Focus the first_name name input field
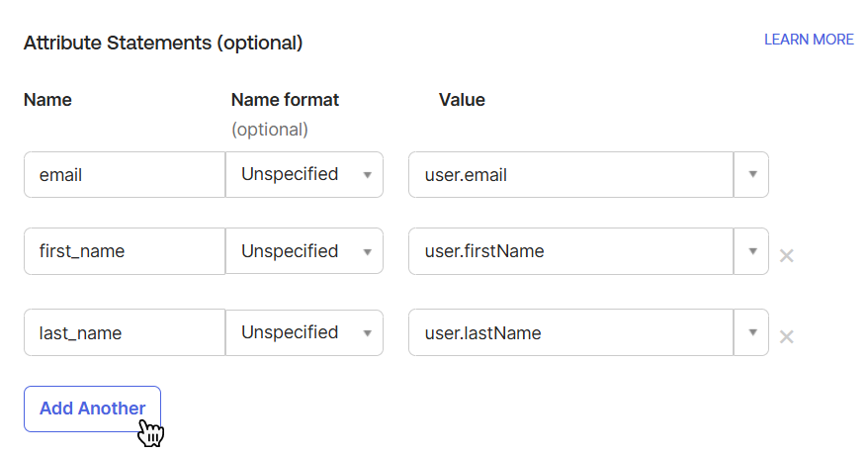This screenshot has width=868, height=455. (125, 252)
